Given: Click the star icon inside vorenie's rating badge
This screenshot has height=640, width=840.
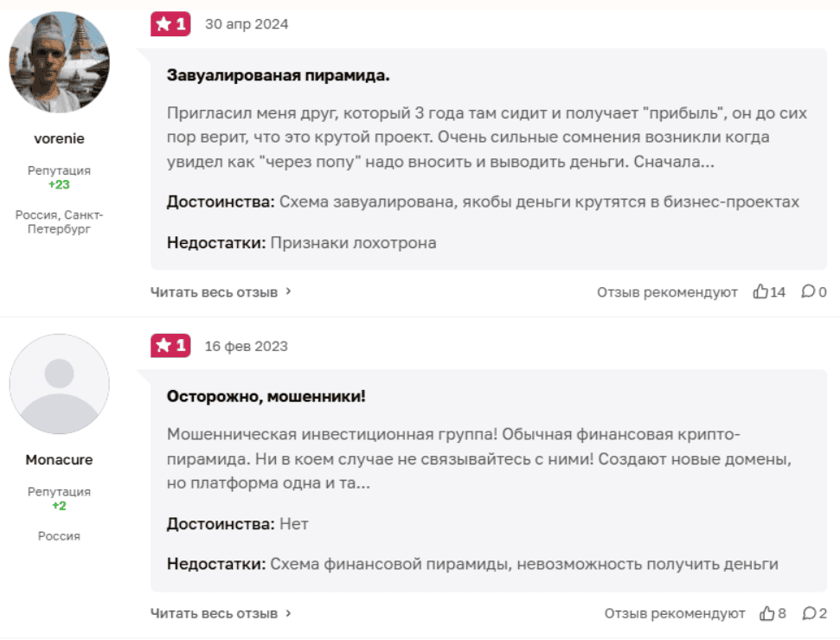Looking at the screenshot, I should [164, 24].
